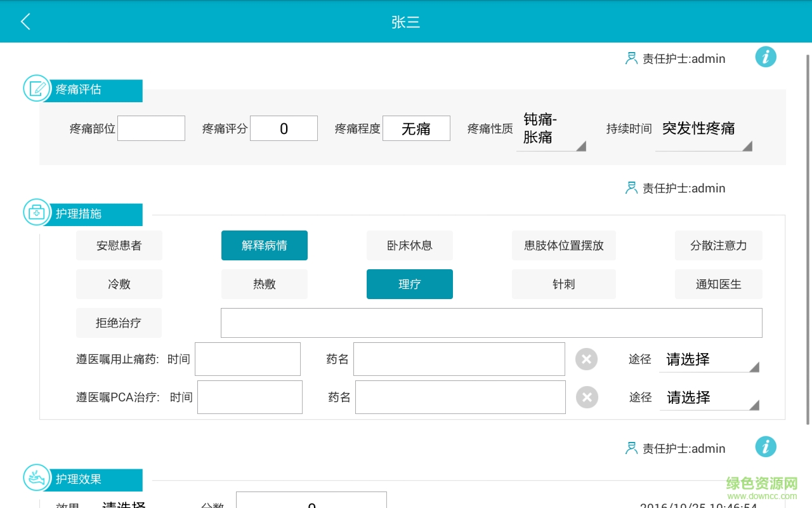Viewport: 812px width, 508px height.
Task: Toggle off the 理疗 nursing measure
Action: (409, 284)
